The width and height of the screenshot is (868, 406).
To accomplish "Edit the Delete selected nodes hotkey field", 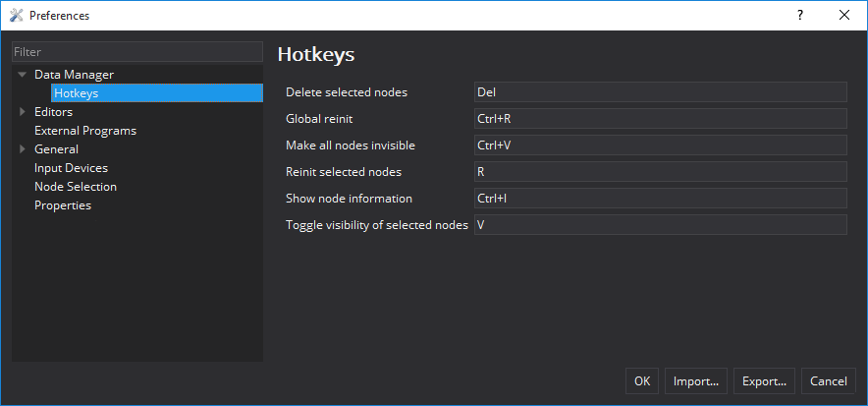I will coord(661,92).
